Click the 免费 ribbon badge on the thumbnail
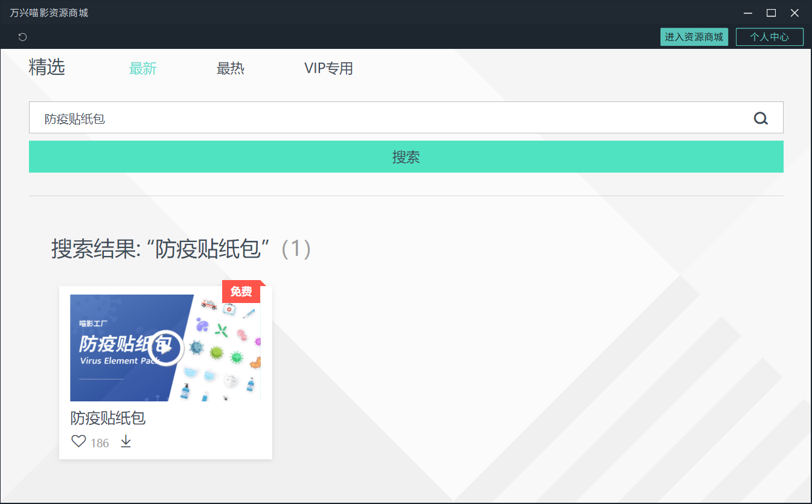812x504 pixels. point(240,292)
